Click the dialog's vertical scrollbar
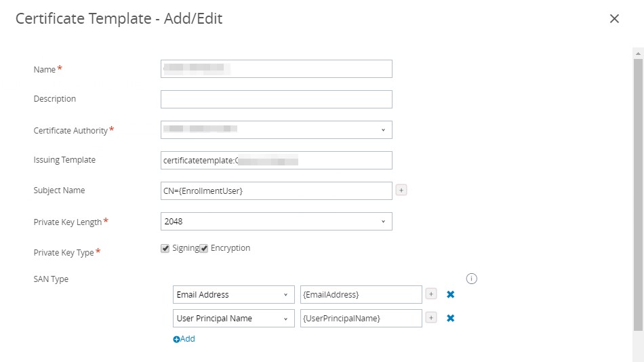644x362 pixels. tap(638, 190)
